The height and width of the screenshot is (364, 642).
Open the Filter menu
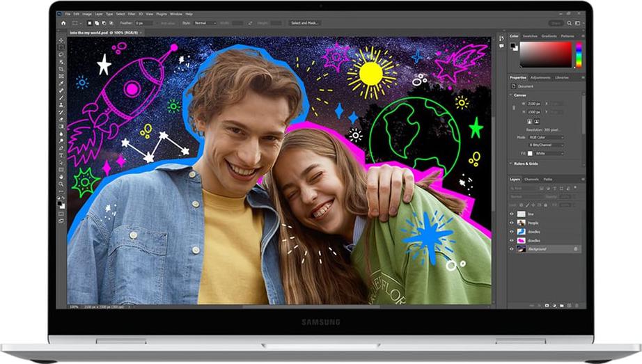click(x=130, y=14)
